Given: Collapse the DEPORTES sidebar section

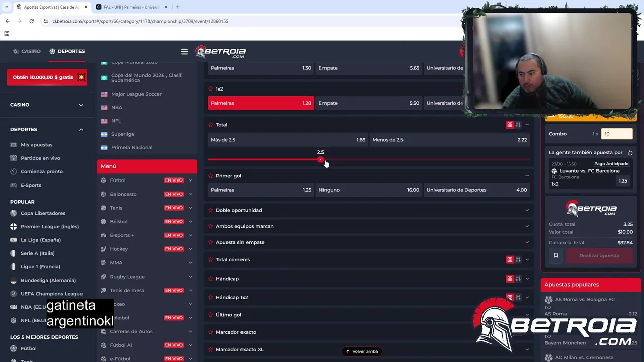Looking at the screenshot, I should (x=81, y=130).
